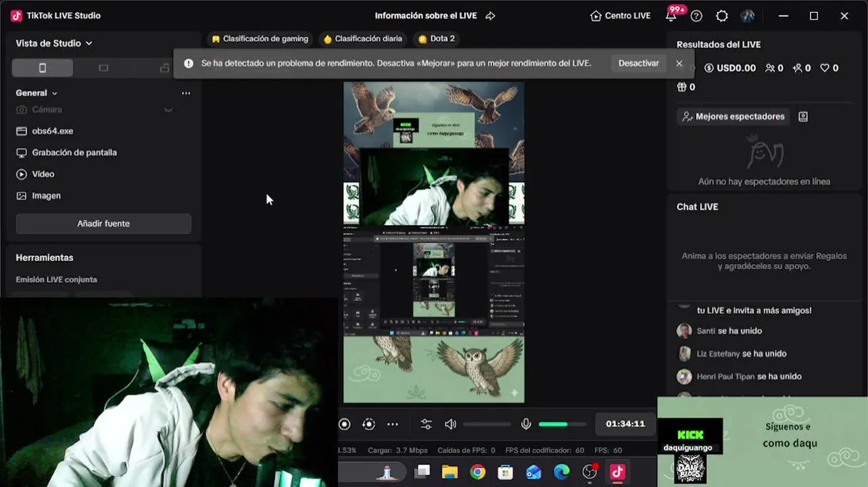Screen dimensions: 868x487
Task: Open Task View in taskbar
Action: click(423, 472)
